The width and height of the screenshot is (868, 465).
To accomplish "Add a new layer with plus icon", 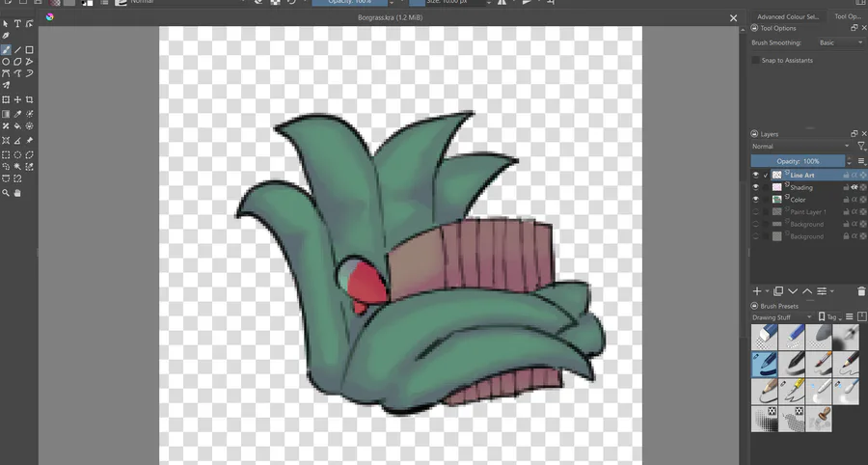I will point(757,291).
